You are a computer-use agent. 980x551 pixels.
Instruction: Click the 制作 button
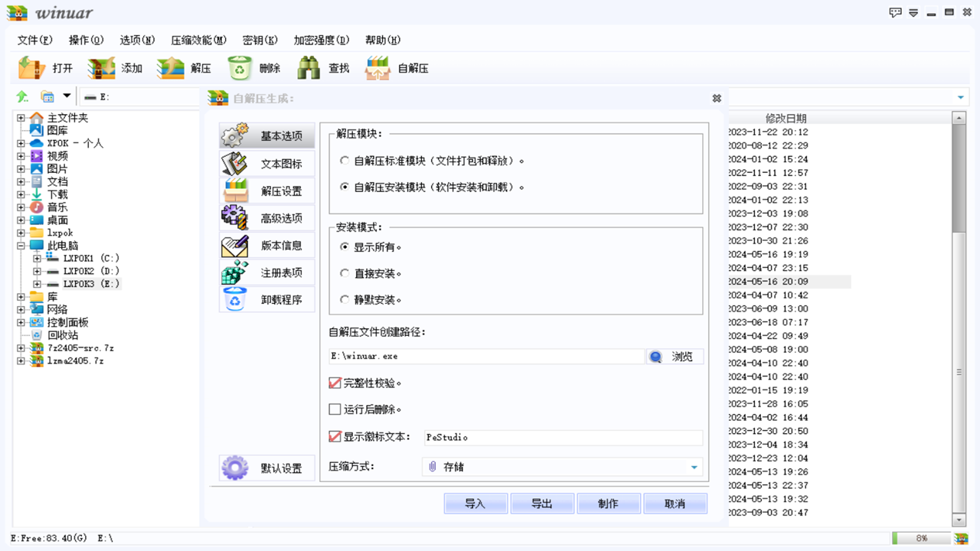tap(609, 503)
